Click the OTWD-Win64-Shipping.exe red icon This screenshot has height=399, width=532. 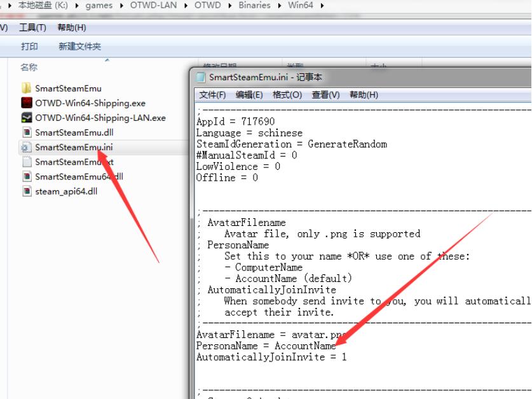27,103
